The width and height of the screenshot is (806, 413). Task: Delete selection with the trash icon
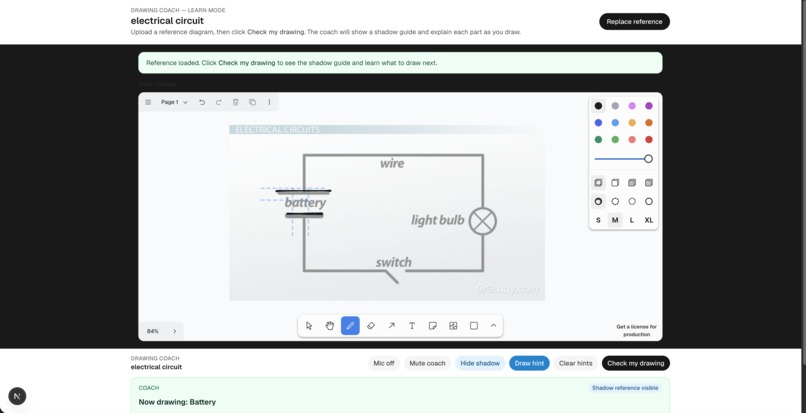235,102
